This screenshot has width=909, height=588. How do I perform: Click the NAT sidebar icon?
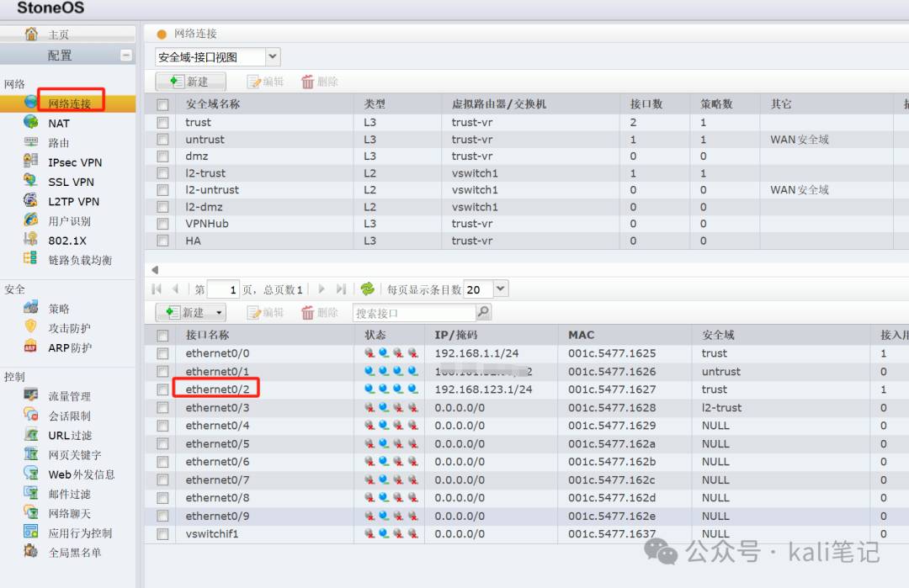point(31,122)
